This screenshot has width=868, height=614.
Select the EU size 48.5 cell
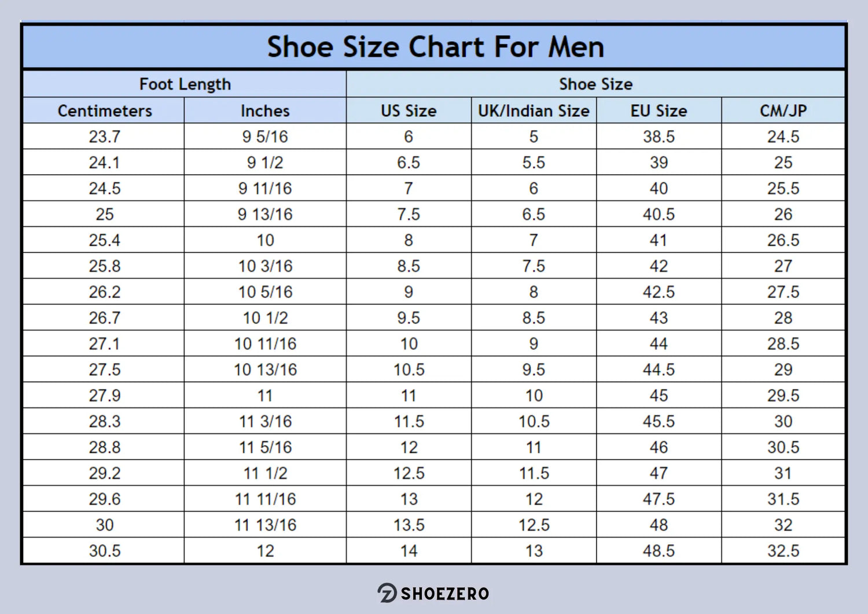(x=659, y=551)
